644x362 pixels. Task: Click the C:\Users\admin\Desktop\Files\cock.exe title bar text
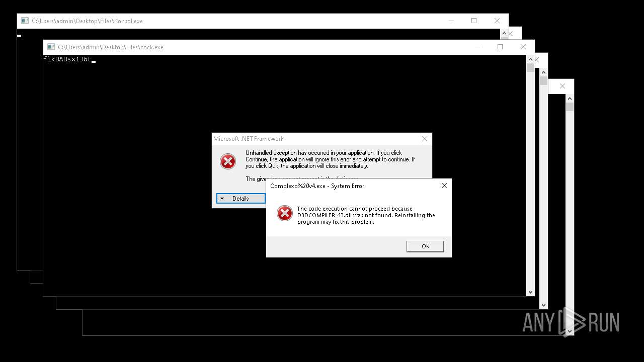click(x=111, y=47)
